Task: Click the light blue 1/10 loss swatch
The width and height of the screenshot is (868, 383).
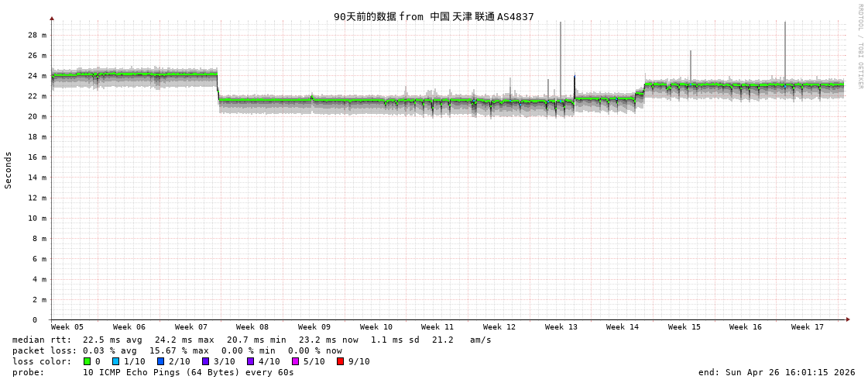Action: [x=115, y=361]
